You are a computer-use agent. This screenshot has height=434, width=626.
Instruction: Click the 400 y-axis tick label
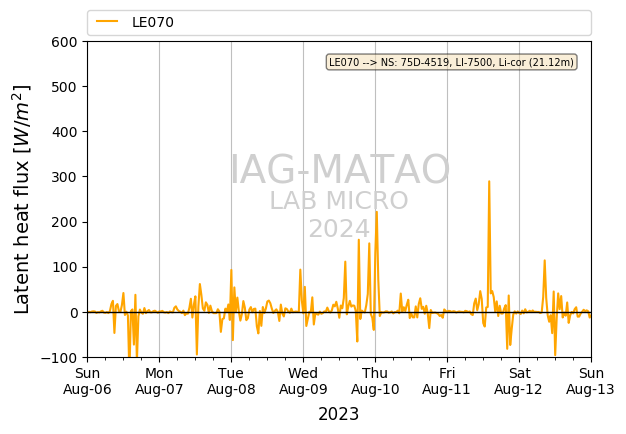point(64,132)
